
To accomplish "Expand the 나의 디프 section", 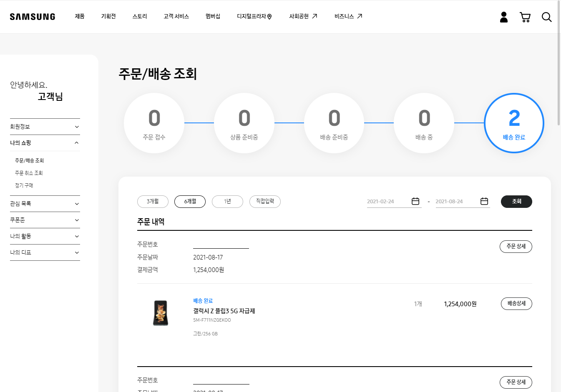I will click(x=45, y=252).
